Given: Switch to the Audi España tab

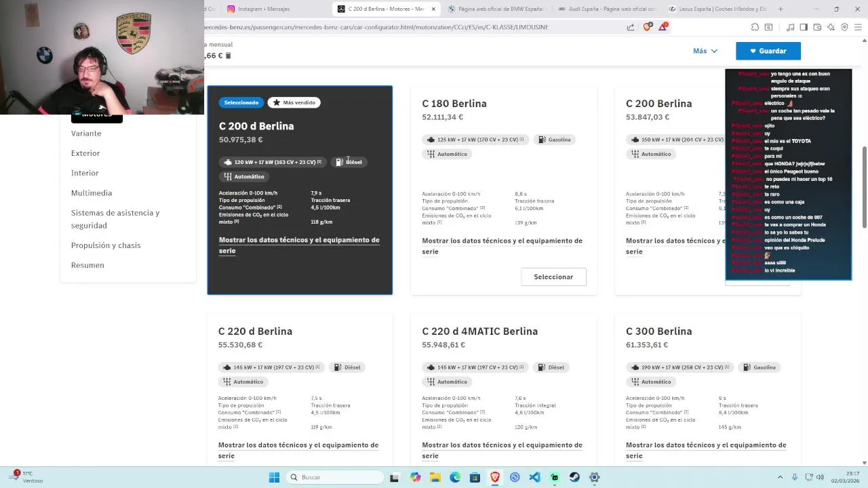Looking at the screenshot, I should [x=606, y=9].
